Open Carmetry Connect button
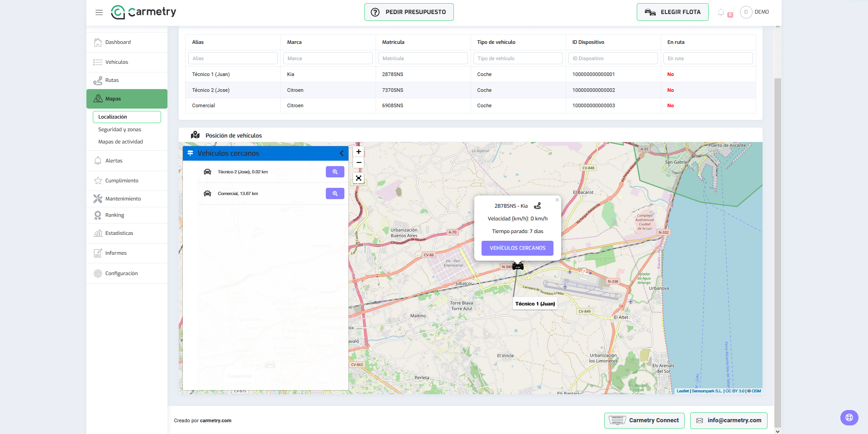This screenshot has height=434, width=868. (x=644, y=420)
